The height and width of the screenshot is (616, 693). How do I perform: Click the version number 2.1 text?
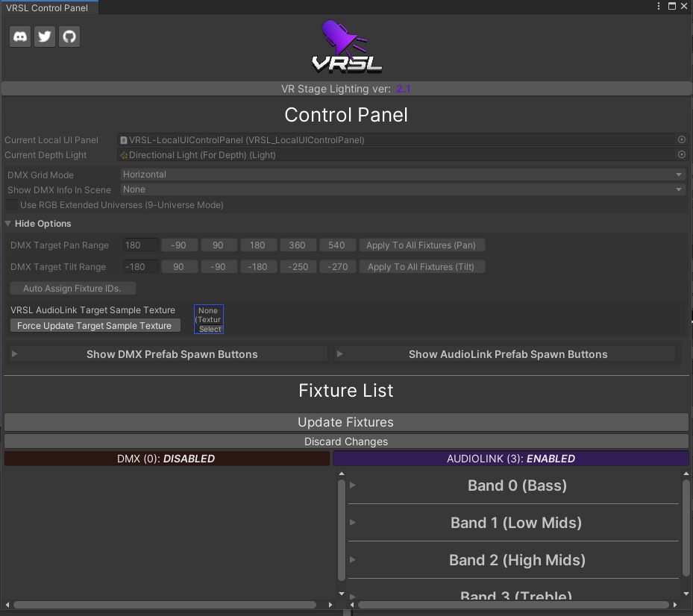click(403, 89)
